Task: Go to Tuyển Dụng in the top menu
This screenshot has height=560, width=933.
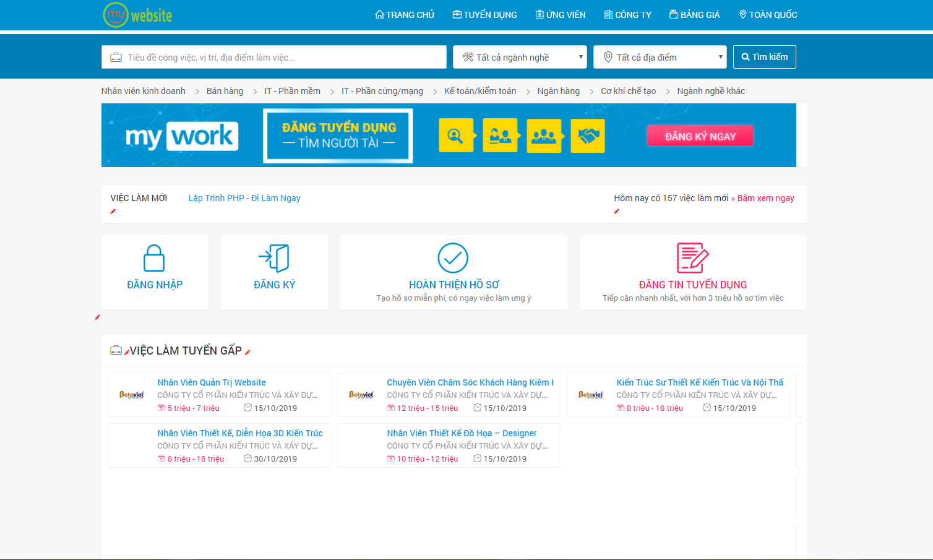Action: pyautogui.click(x=484, y=15)
